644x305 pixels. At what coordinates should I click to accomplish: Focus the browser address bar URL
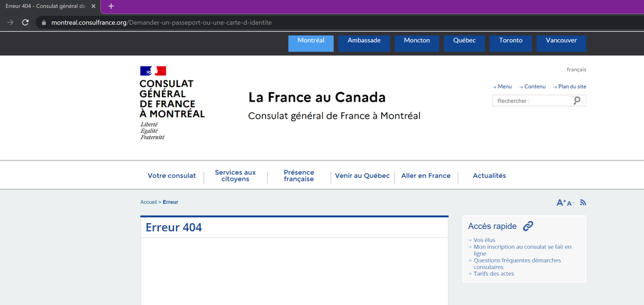(x=162, y=23)
